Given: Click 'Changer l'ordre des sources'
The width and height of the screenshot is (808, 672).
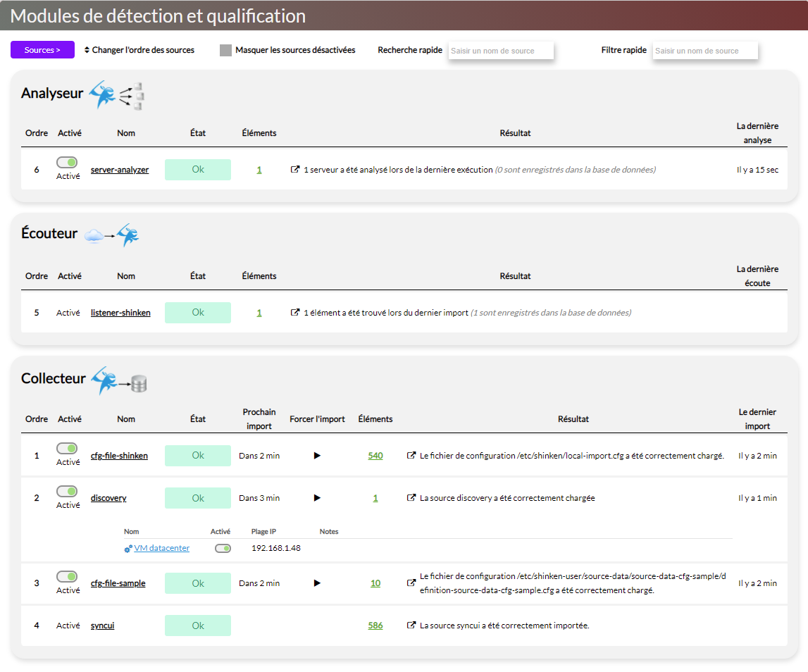Looking at the screenshot, I should 139,51.
